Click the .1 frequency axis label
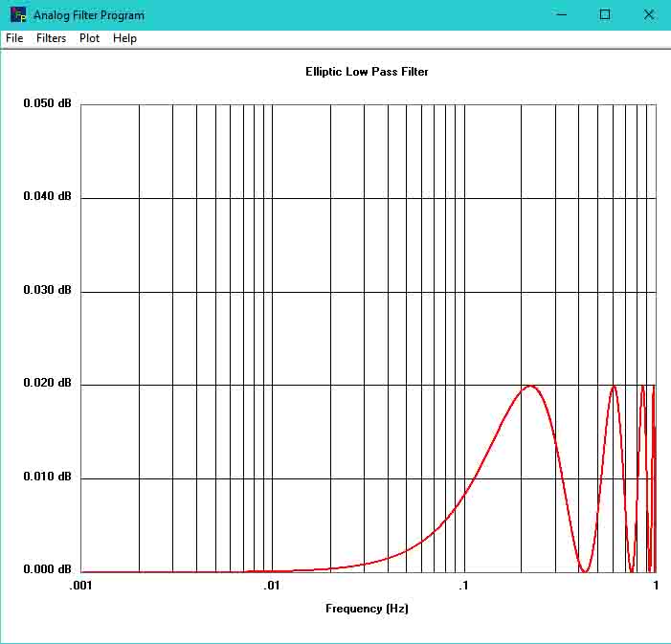Screen dimensions: 671x644 point(463,586)
